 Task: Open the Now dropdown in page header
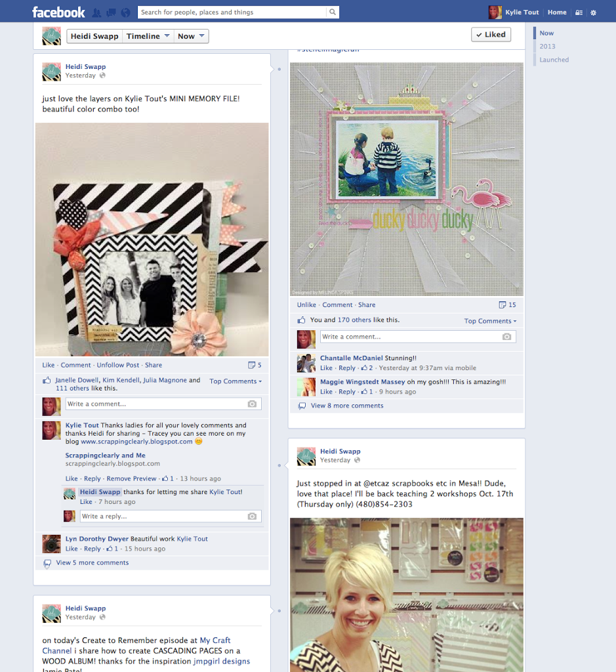(192, 37)
